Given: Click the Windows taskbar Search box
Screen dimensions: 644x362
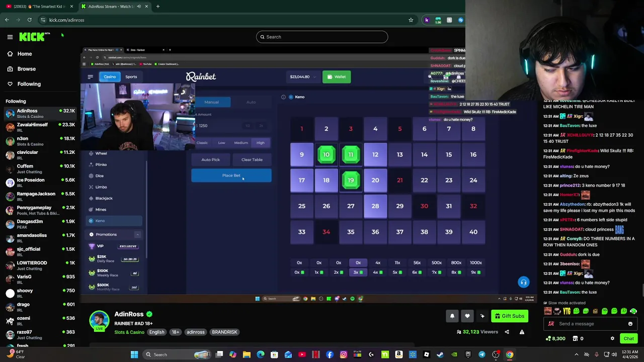Looking at the screenshot, I should tap(176, 354).
